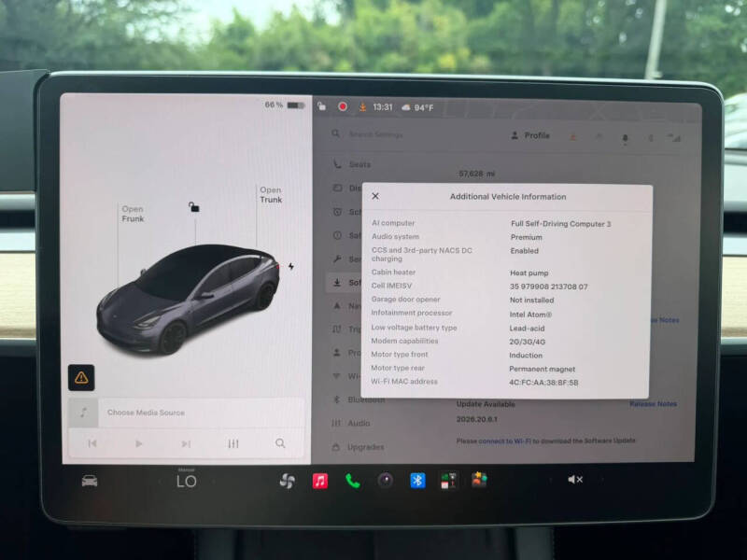Tap the orange download icon in status bar
This screenshot has width=747, height=560.
(x=362, y=107)
